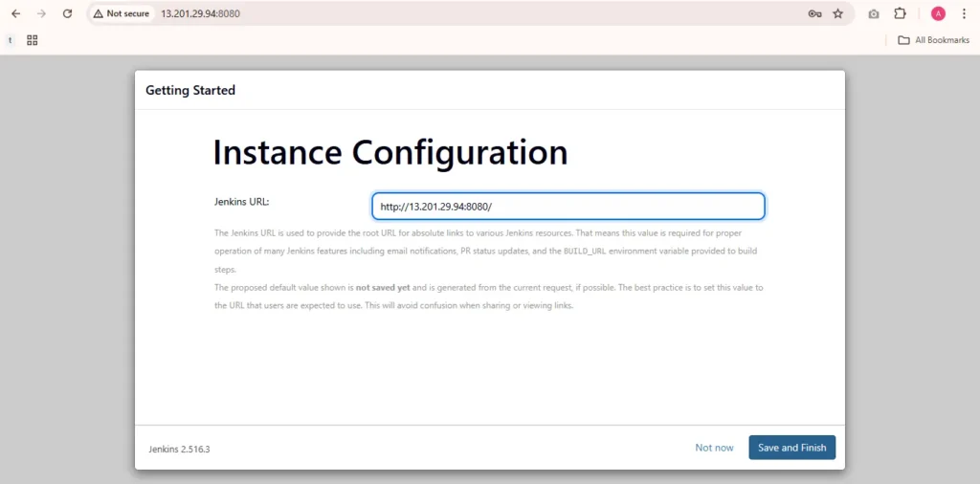980x484 pixels.
Task: Open the saved passwords key icon
Action: [814, 14]
